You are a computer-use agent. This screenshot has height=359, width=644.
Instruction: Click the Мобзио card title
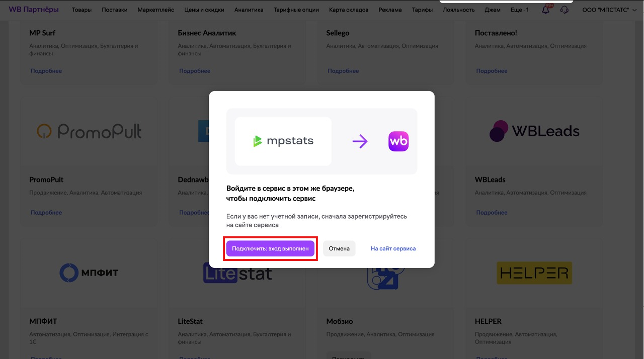(340, 321)
